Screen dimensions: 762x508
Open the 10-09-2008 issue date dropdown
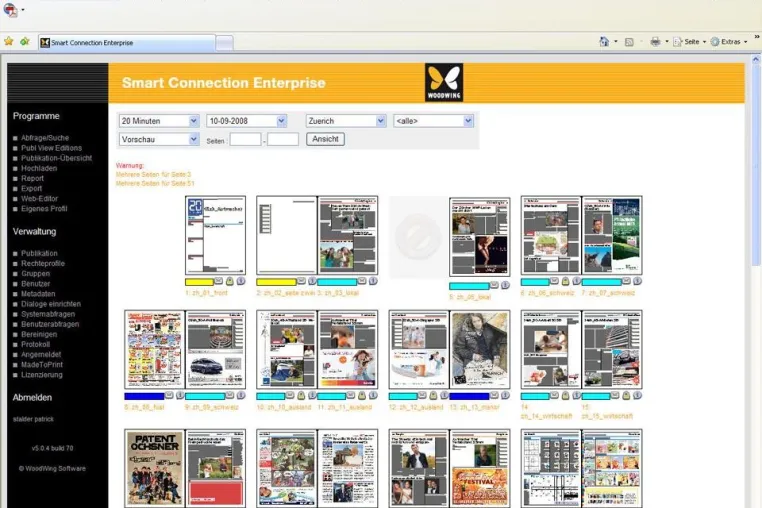pyautogui.click(x=246, y=121)
